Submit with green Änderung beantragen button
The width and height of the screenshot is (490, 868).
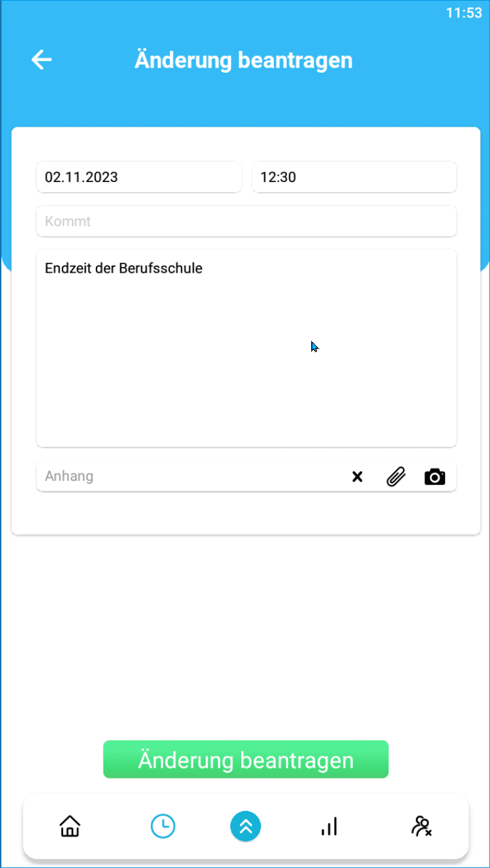click(246, 759)
